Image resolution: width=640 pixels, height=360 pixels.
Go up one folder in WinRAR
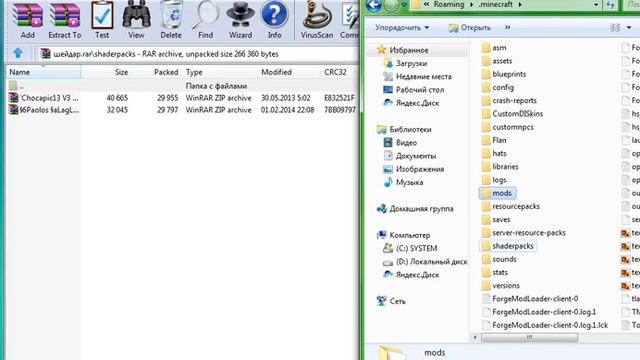[x=18, y=53]
